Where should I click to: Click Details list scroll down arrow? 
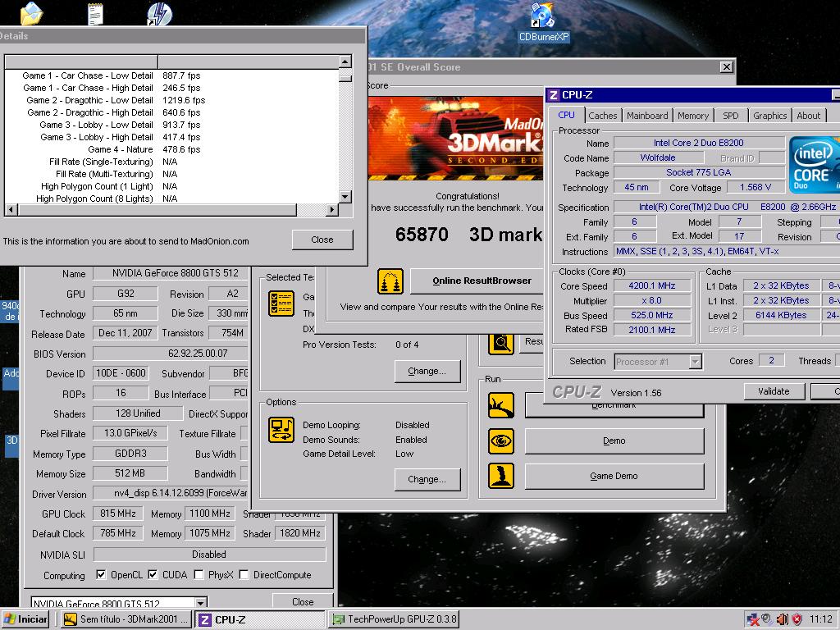coord(345,197)
